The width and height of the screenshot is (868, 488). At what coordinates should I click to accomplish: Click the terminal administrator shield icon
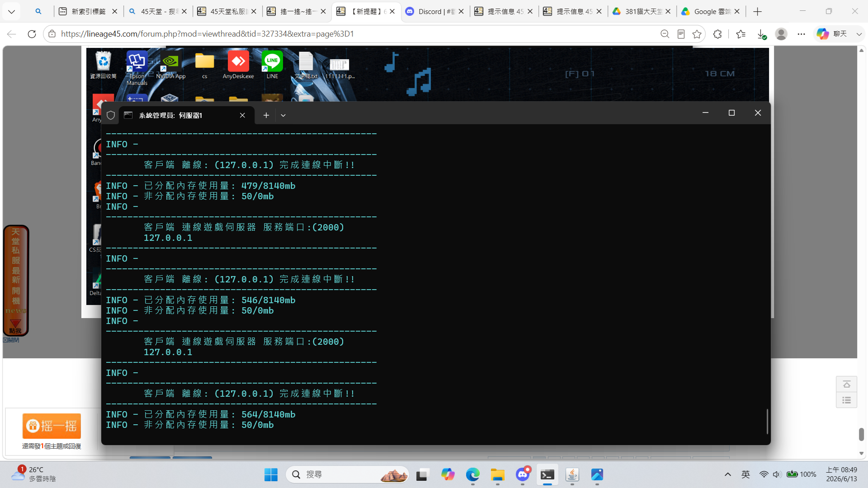click(x=111, y=115)
